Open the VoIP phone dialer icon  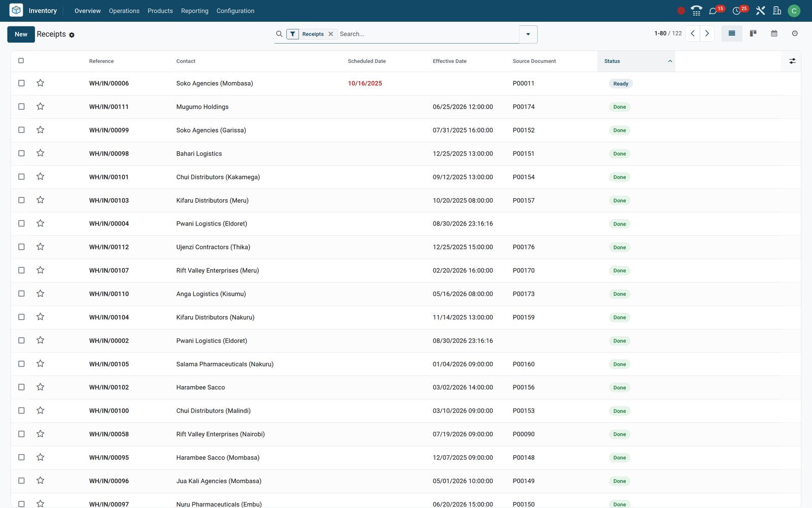point(696,11)
